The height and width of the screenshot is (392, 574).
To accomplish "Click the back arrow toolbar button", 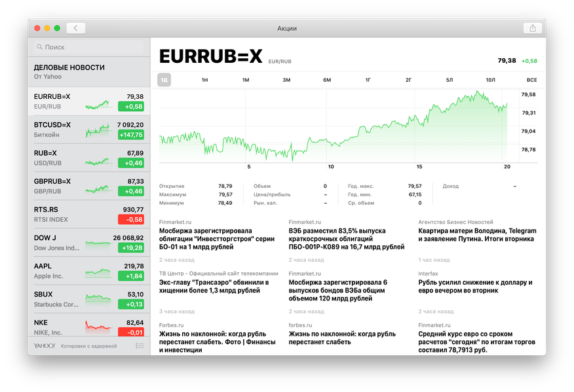I will pos(76,28).
